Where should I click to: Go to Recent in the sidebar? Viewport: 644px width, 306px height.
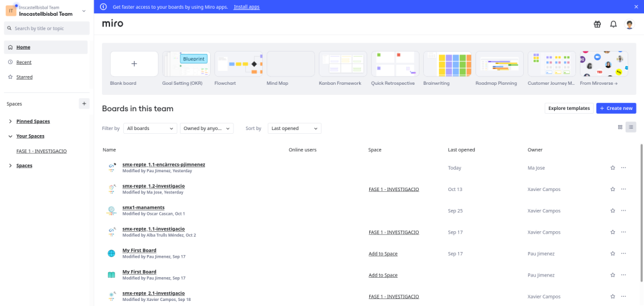24,62
